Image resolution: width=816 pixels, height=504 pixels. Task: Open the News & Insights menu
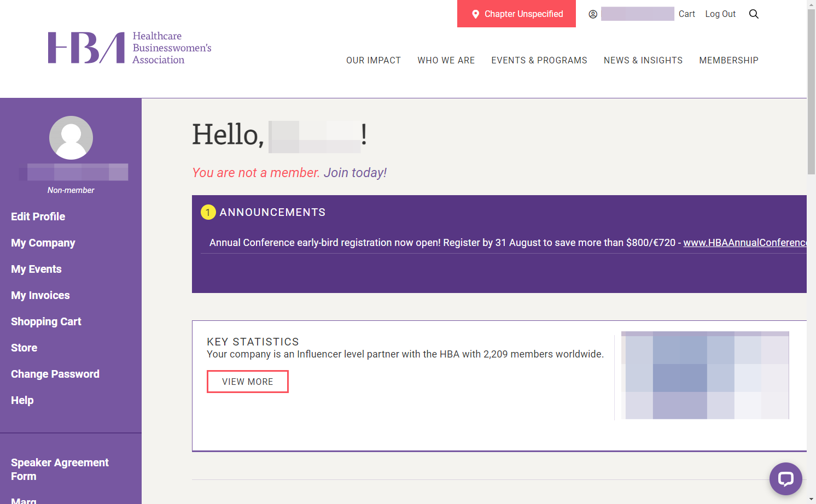[643, 60]
